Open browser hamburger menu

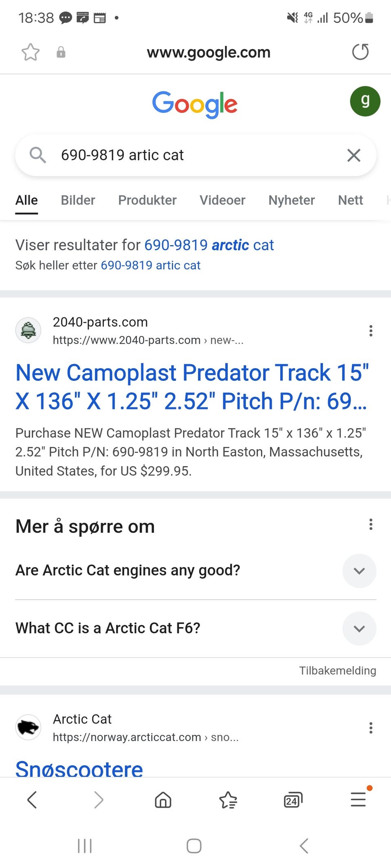[x=358, y=799]
